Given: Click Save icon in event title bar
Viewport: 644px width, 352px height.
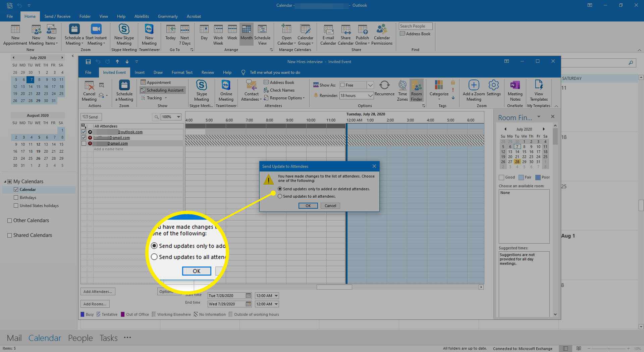Looking at the screenshot, I should [88, 62].
